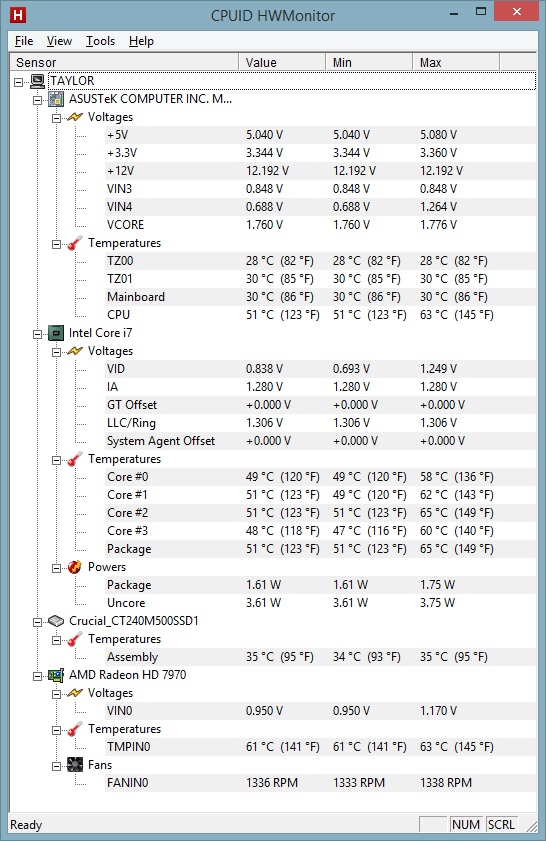Click the Crucial SSD Temperatures thermometer icon
The image size is (546, 841).
75,639
